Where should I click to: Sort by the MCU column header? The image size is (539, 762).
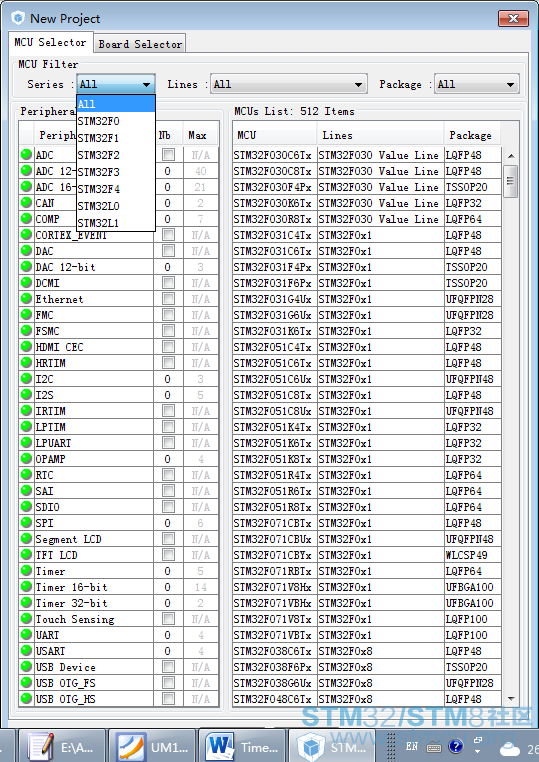pyautogui.click(x=275, y=135)
